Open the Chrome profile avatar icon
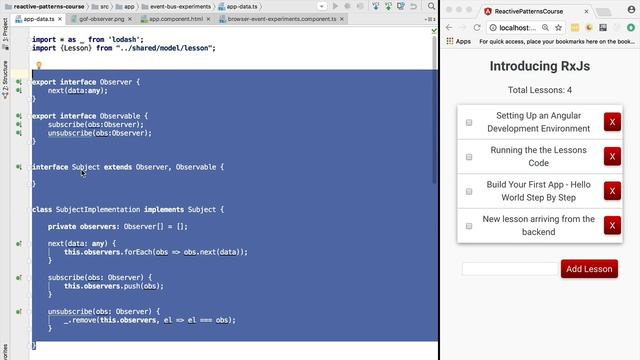Image resolution: width=640 pixels, height=360 pixels. point(631,10)
